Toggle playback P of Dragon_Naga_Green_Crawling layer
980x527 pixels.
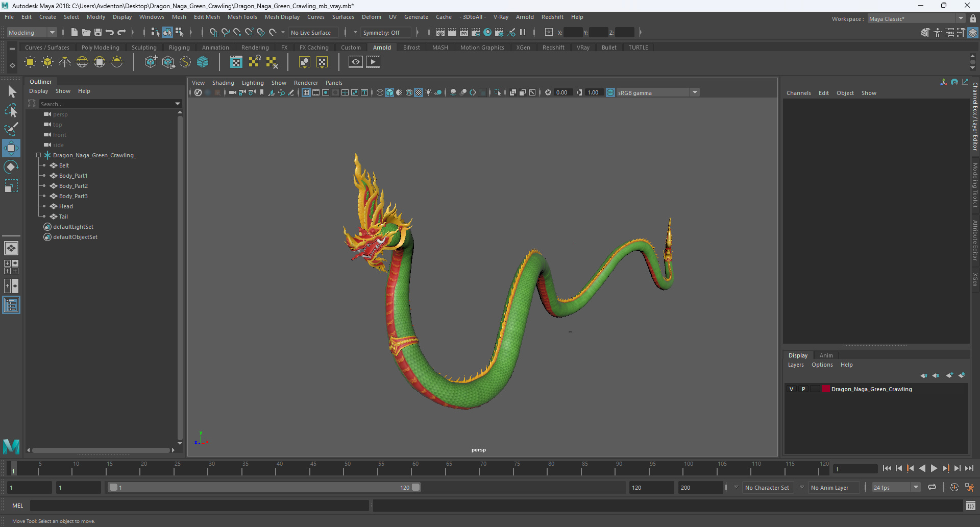803,389
